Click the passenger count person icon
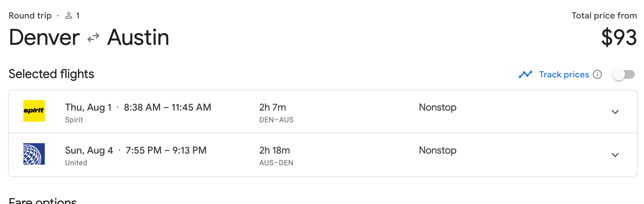This screenshot has height=204, width=644. [69, 15]
